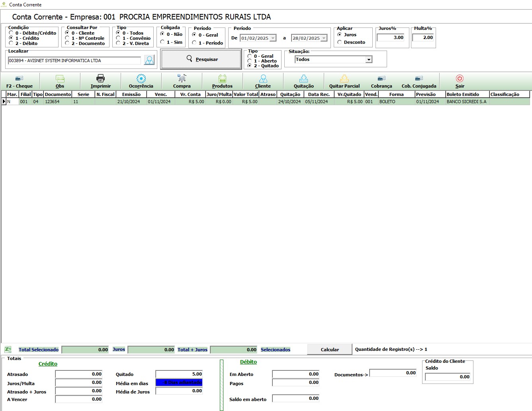Select the '2 - Débito' condition option
This screenshot has width=532, height=411.
pyautogui.click(x=11, y=43)
